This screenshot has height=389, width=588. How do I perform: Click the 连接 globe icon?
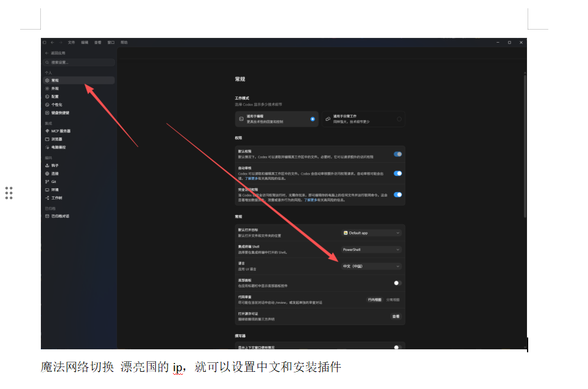(x=47, y=173)
